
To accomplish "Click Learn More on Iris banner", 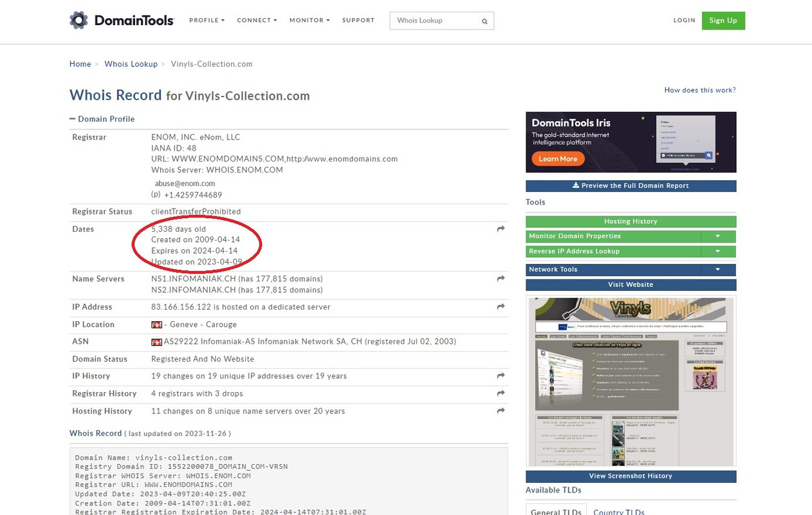I will 558,159.
